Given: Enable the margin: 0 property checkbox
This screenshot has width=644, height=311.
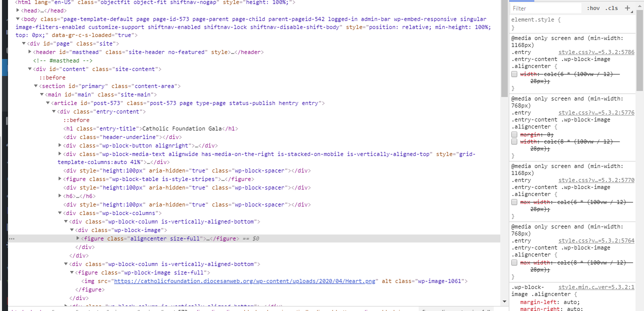Looking at the screenshot, I should [x=514, y=135].
